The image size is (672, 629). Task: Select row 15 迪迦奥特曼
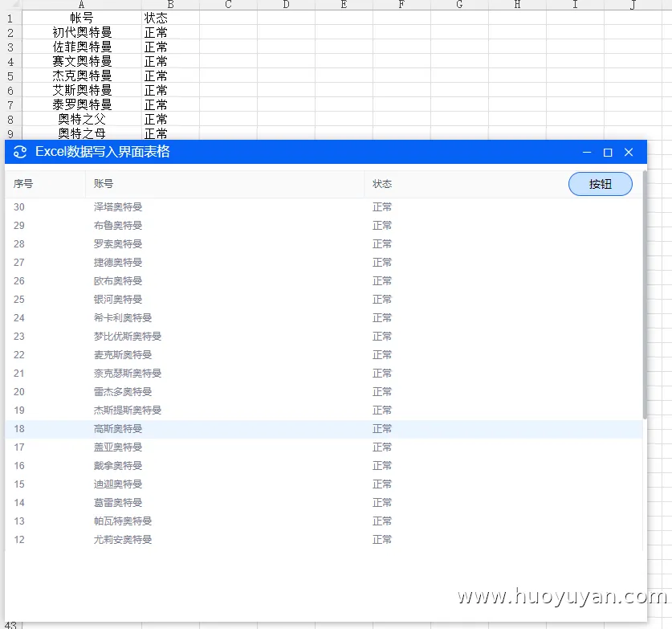pos(324,484)
